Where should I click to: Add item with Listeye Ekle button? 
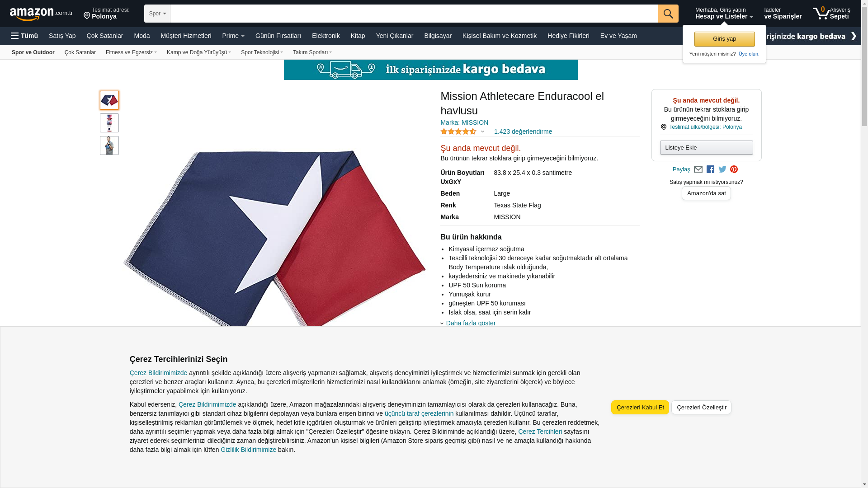point(706,147)
